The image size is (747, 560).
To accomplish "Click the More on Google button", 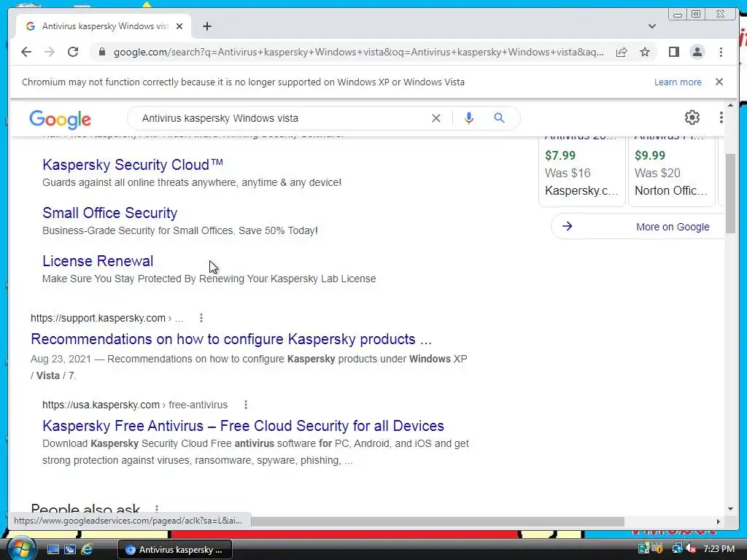I will [x=638, y=227].
